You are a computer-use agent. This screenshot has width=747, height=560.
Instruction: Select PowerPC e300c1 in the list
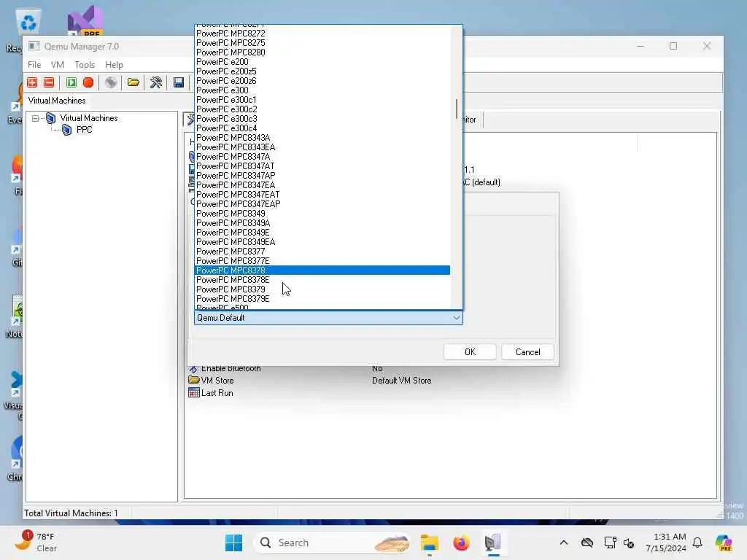pos(322,99)
